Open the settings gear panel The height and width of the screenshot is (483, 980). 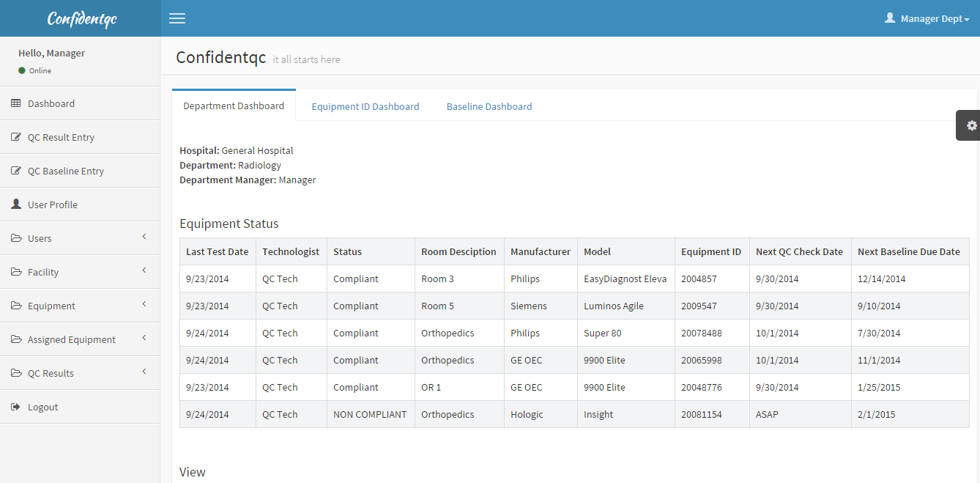971,125
